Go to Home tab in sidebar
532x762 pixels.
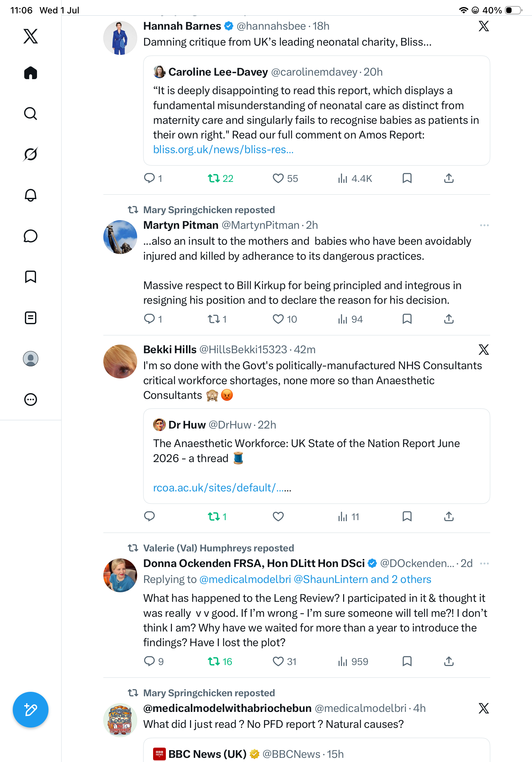tap(31, 73)
